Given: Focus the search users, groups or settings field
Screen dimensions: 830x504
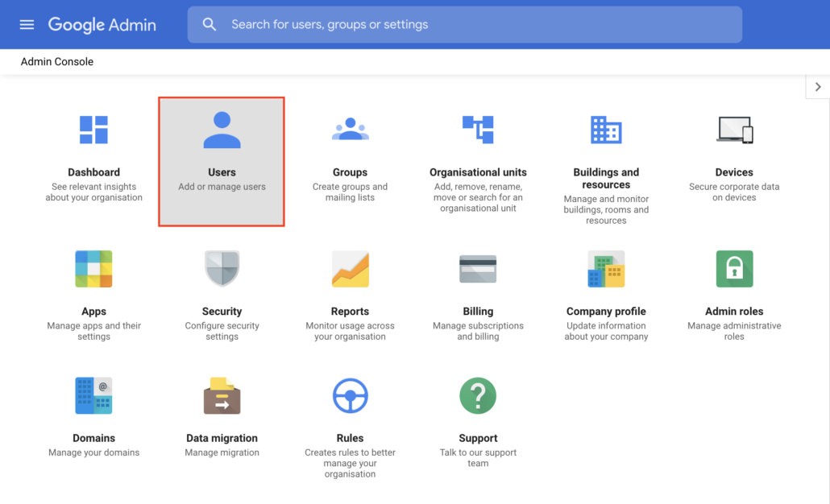Looking at the screenshot, I should [x=464, y=24].
